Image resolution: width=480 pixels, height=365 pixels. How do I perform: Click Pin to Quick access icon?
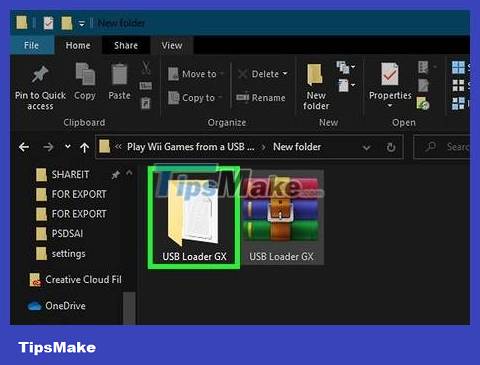(x=40, y=75)
